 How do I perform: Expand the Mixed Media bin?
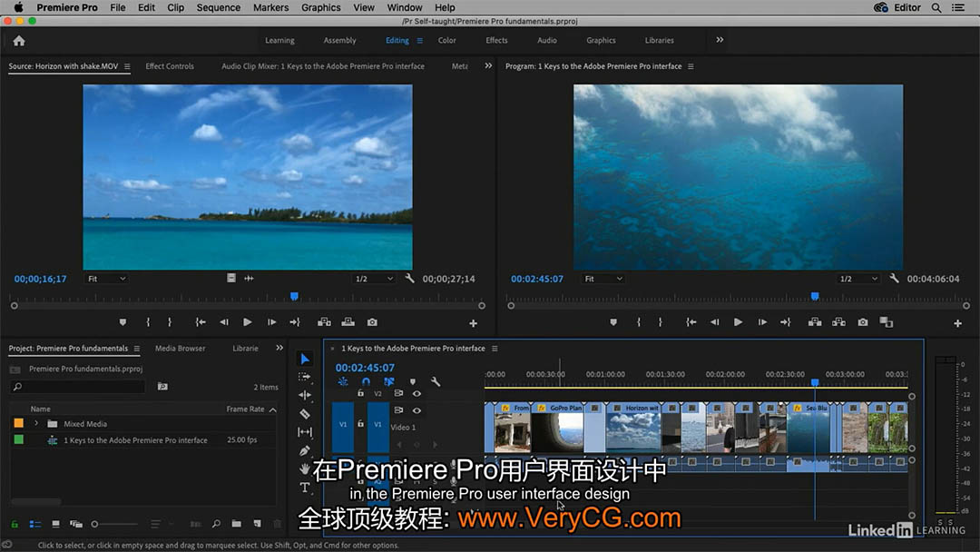[36, 424]
